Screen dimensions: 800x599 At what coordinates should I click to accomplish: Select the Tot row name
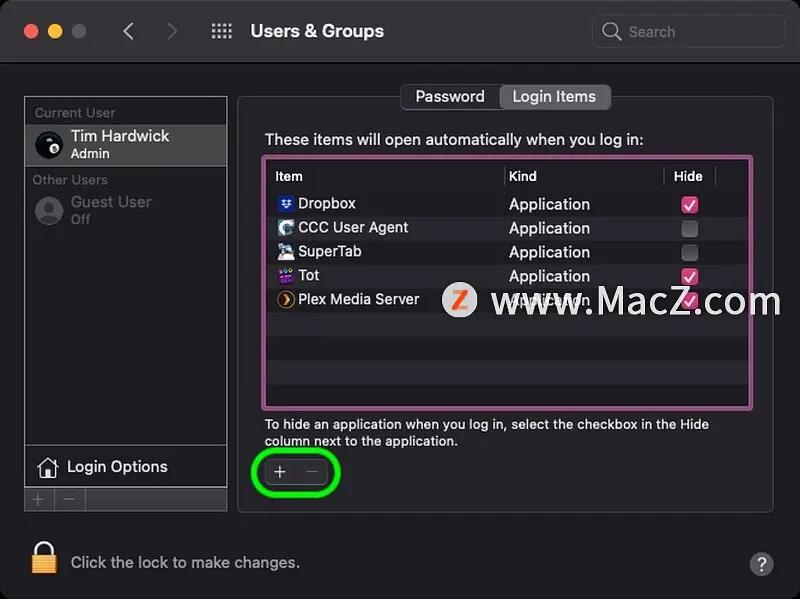coord(309,276)
